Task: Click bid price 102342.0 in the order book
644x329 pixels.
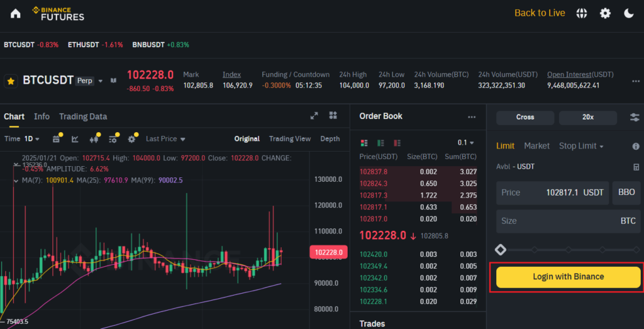Action: pos(374,278)
